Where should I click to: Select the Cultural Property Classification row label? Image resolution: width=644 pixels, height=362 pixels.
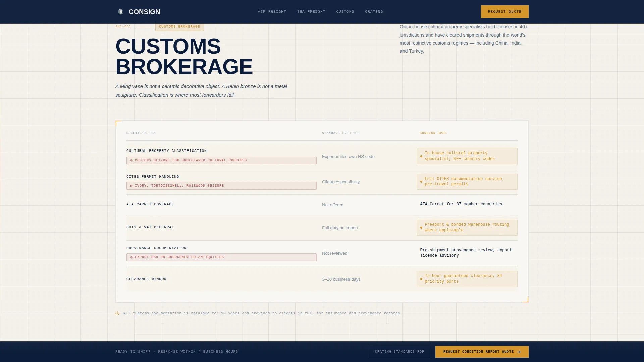[x=166, y=151]
